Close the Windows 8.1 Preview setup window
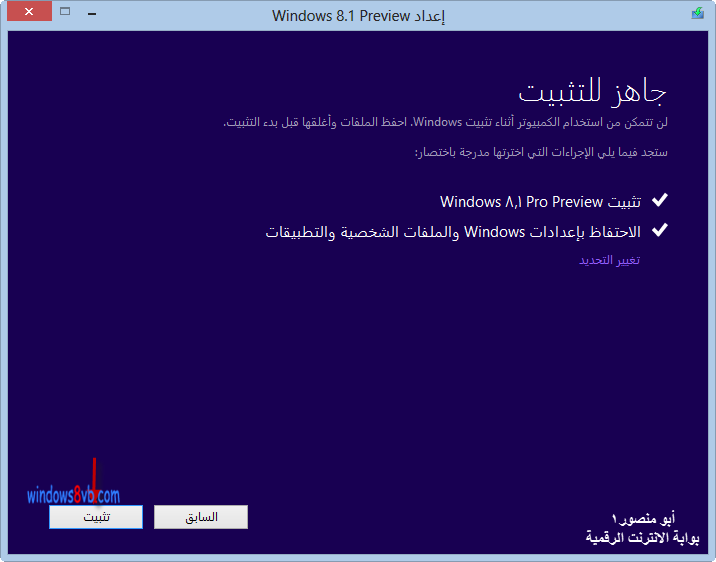This screenshot has height=562, width=716. [29, 11]
